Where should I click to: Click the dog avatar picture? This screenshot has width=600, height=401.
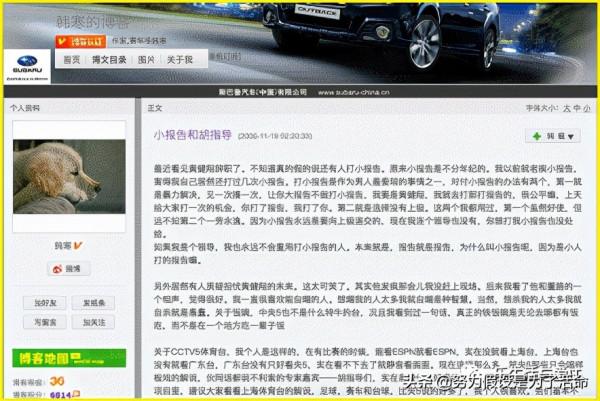click(x=69, y=176)
